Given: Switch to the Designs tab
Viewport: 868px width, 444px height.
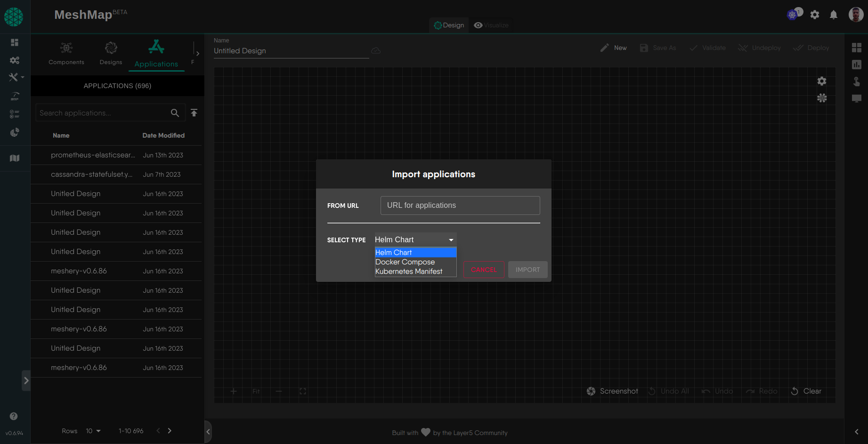Looking at the screenshot, I should point(111,54).
